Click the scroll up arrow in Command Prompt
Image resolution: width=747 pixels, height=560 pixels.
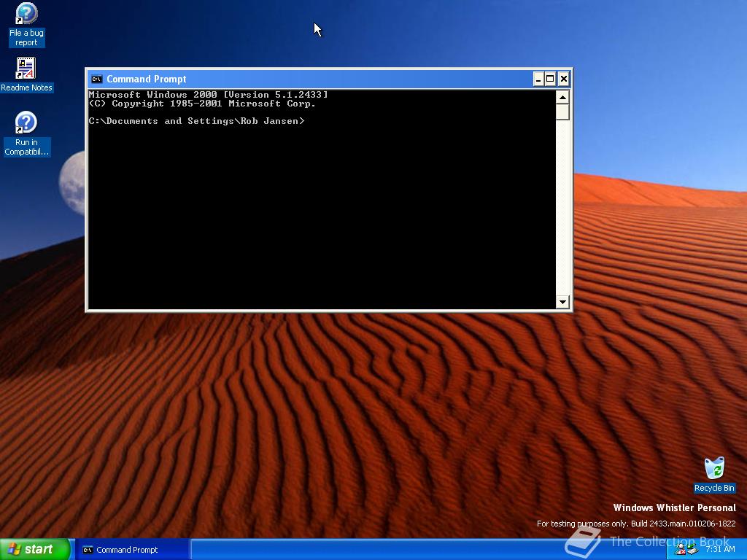562,97
